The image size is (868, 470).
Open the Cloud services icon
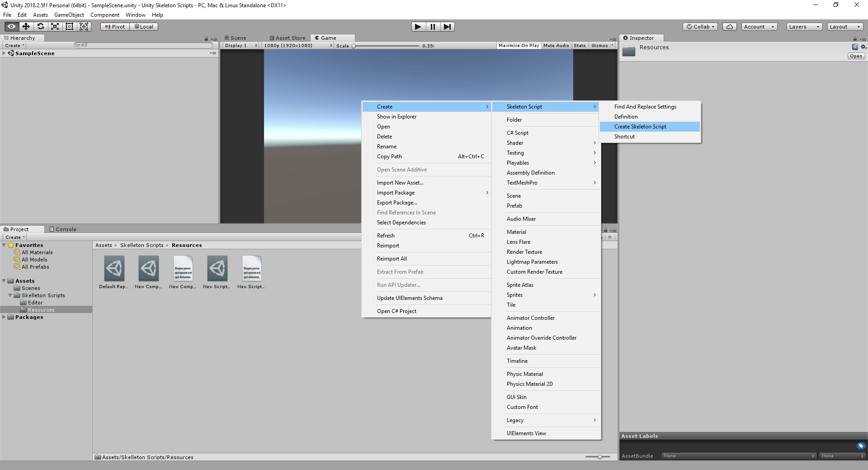(729, 27)
